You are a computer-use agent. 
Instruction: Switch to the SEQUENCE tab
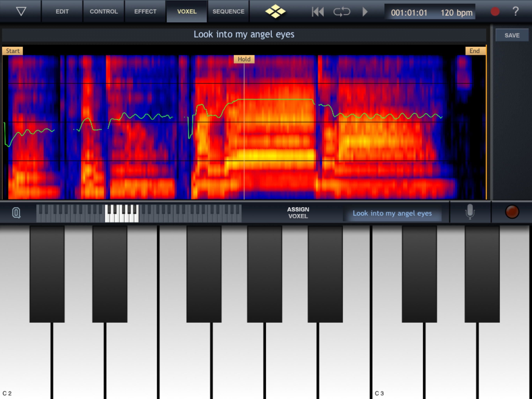click(x=228, y=11)
